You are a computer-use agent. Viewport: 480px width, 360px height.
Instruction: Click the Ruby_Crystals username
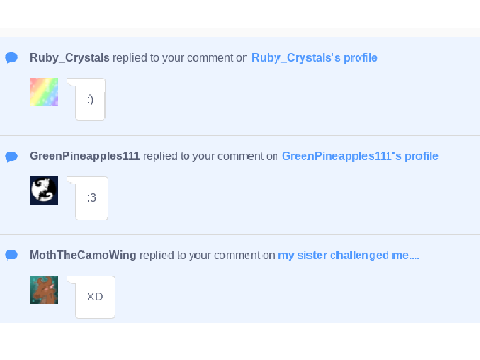pyautogui.click(x=69, y=58)
